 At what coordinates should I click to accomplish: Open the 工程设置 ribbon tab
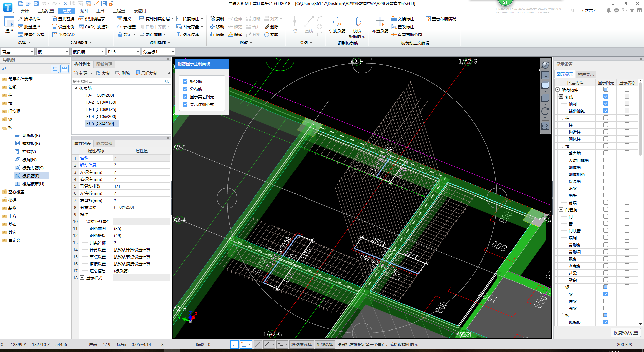pyautogui.click(x=46, y=11)
